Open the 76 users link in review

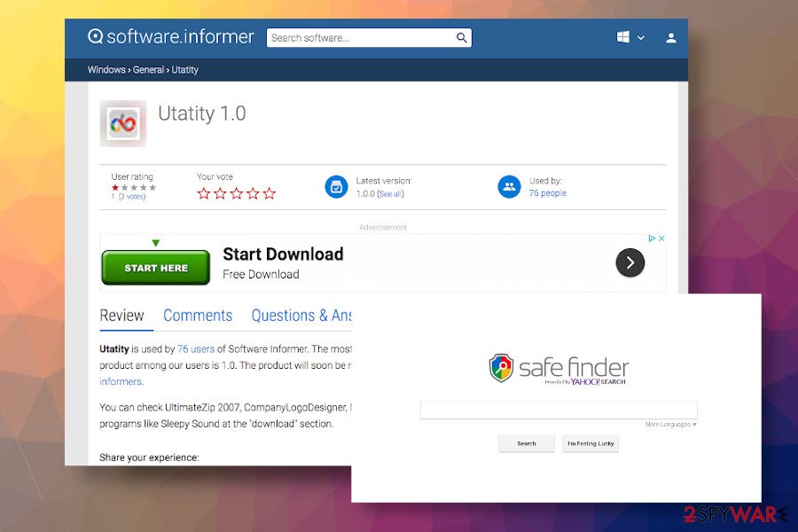click(x=196, y=349)
